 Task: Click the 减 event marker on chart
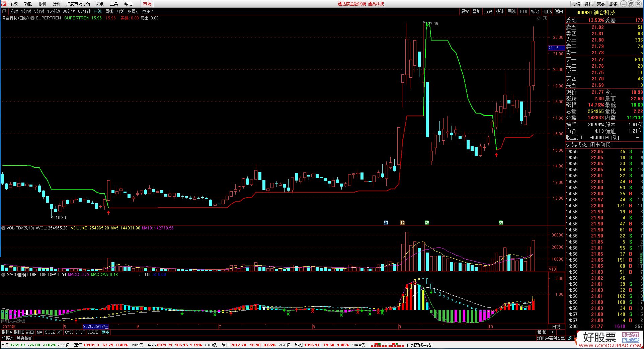(501, 222)
